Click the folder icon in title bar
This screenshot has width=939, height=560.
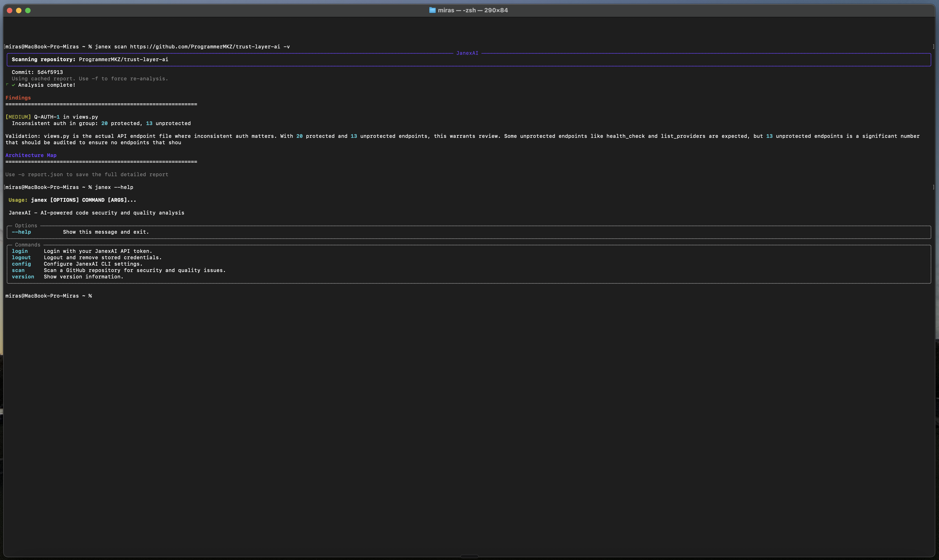(432, 10)
